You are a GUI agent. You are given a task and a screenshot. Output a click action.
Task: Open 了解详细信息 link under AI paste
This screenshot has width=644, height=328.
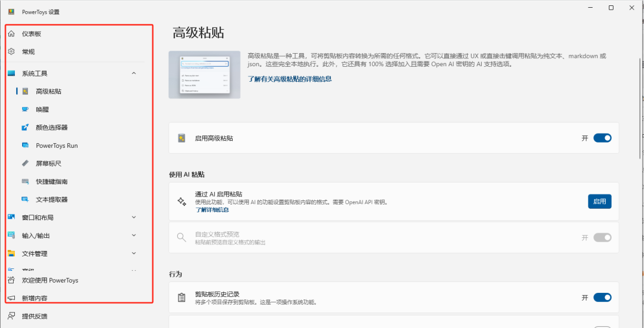[212, 210]
